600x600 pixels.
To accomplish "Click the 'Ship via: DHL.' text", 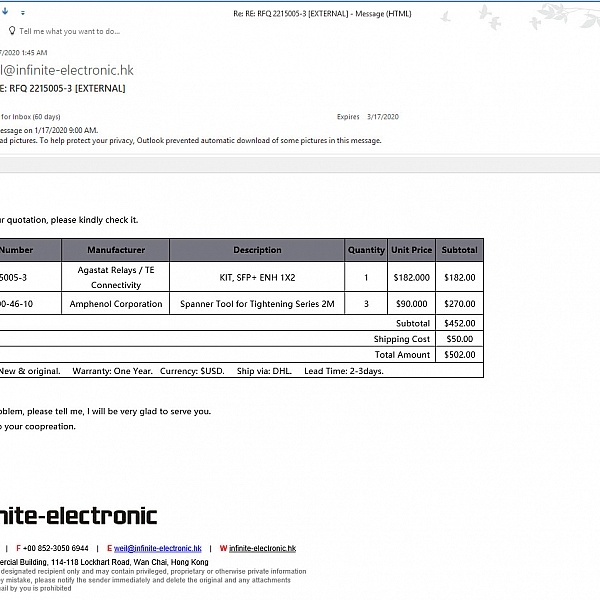I will click(x=264, y=371).
